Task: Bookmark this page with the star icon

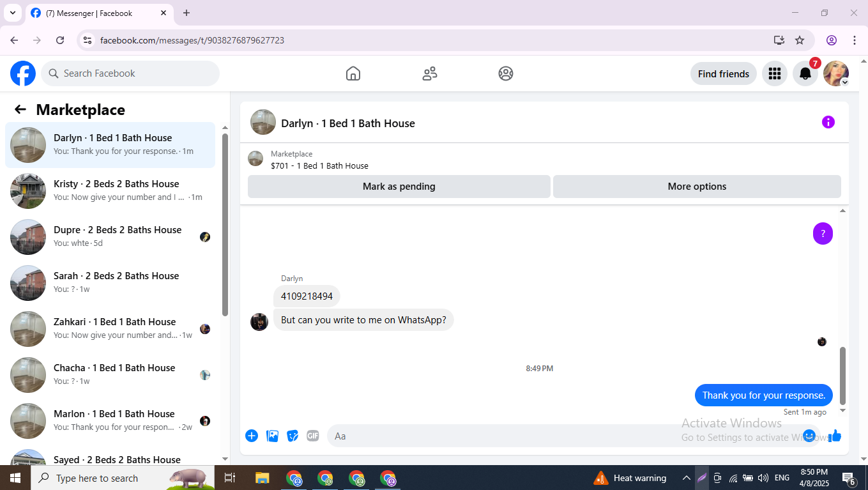Action: [x=800, y=40]
